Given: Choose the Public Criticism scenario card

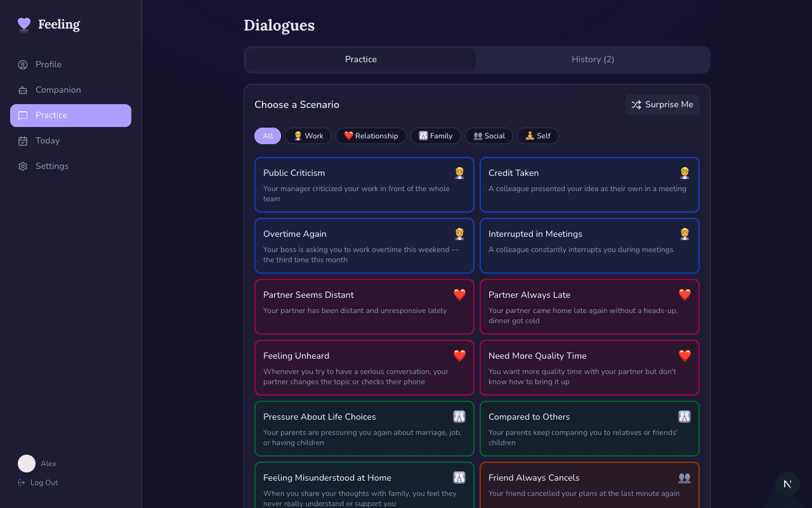Looking at the screenshot, I should pos(364,185).
